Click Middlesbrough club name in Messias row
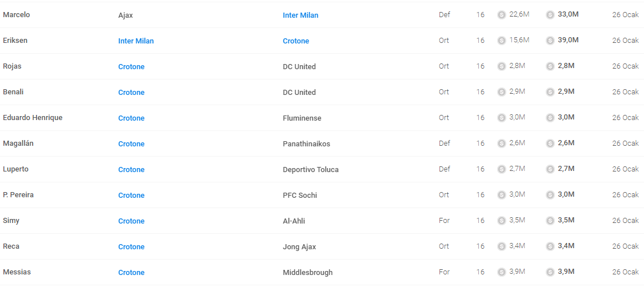 pos(307,273)
